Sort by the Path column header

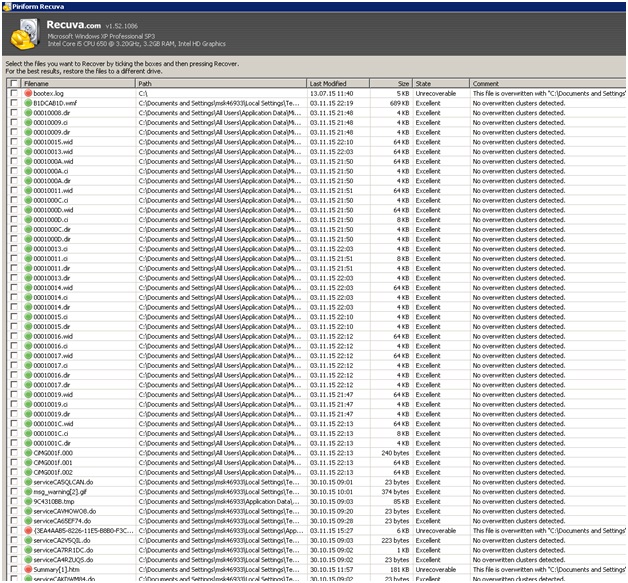pos(221,83)
